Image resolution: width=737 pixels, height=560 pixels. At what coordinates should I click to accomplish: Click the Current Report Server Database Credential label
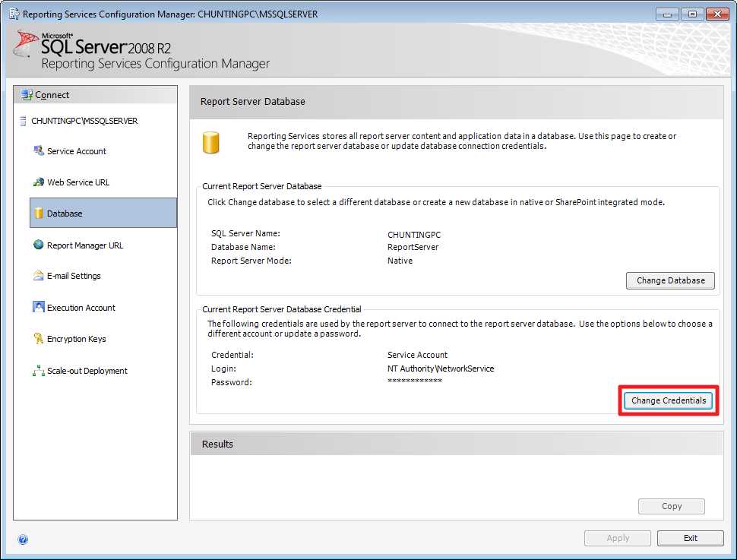click(x=282, y=309)
